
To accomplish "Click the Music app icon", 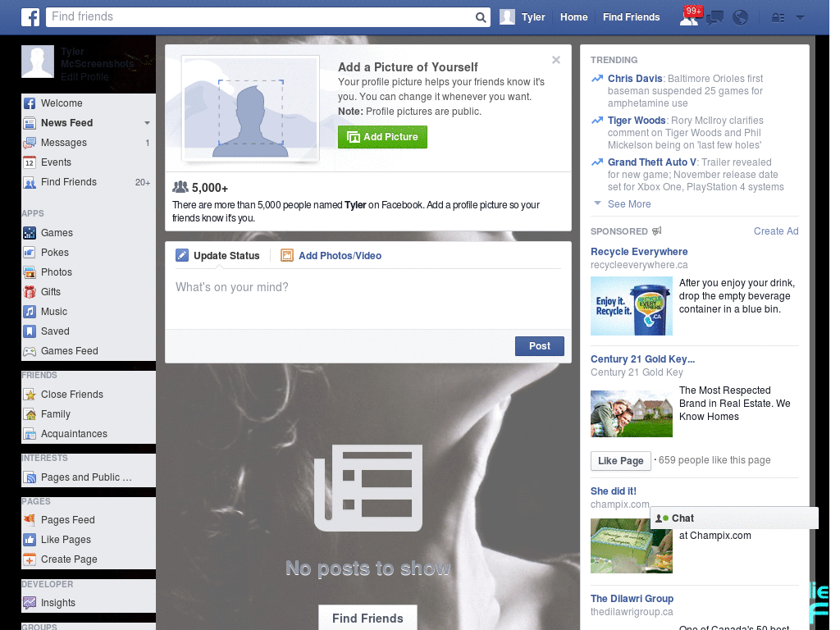I will coord(30,312).
